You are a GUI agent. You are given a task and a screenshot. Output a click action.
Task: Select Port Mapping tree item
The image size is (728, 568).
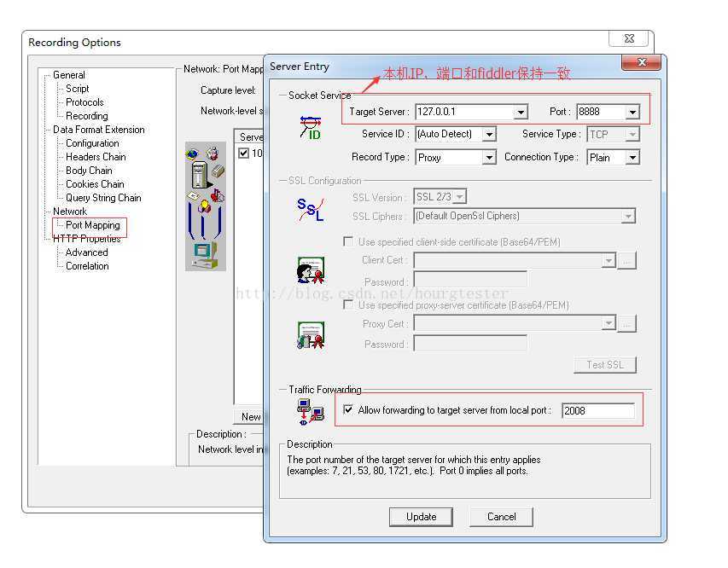[92, 225]
